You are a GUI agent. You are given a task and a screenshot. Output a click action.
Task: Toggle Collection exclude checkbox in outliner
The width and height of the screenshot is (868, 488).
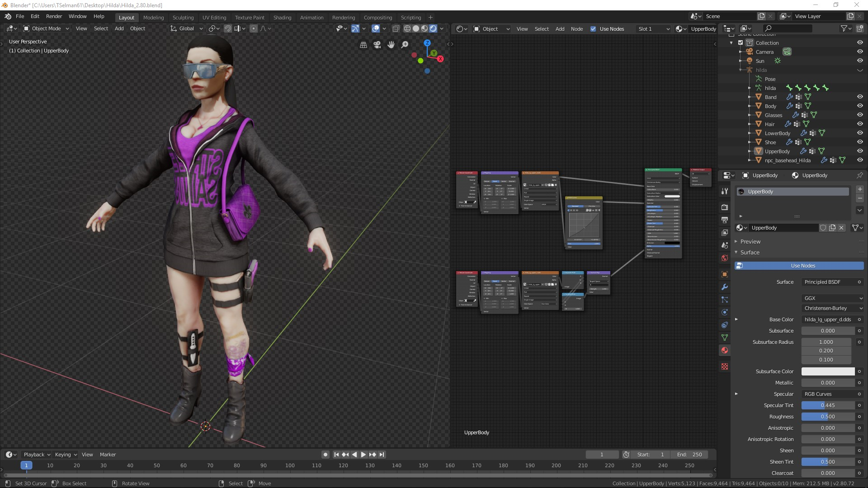click(x=741, y=43)
